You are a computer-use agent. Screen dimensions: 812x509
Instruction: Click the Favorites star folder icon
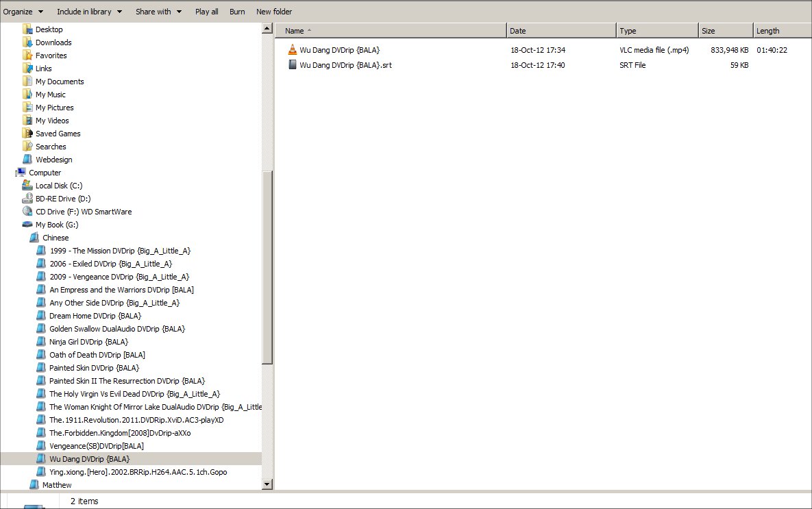27,55
